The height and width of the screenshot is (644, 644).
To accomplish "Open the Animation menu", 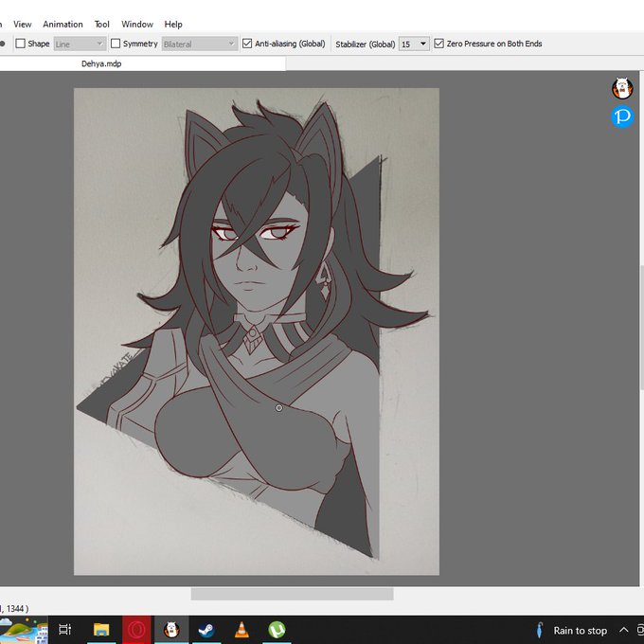I will click(63, 25).
